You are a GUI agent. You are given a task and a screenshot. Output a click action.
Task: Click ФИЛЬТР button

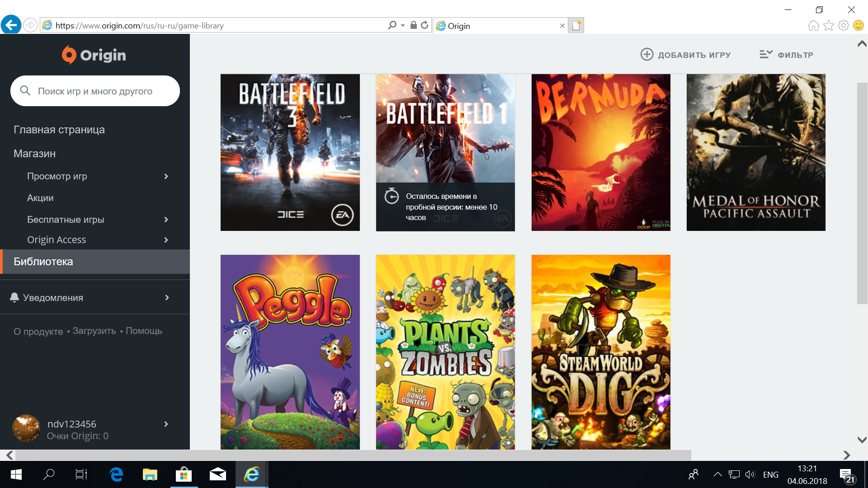click(786, 55)
